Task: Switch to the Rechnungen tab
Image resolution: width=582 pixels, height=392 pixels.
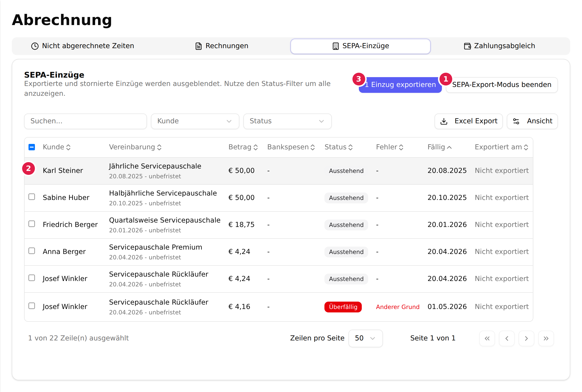Action: point(222,46)
